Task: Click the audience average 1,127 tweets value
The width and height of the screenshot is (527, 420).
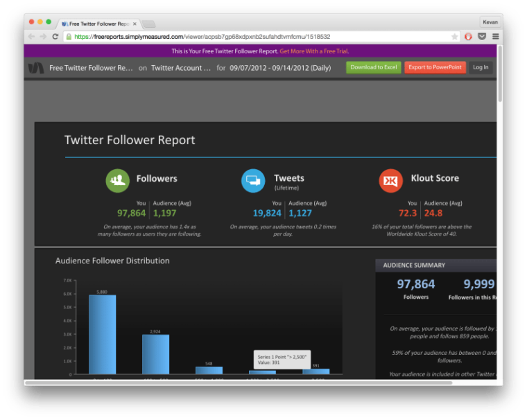Action: [300, 213]
